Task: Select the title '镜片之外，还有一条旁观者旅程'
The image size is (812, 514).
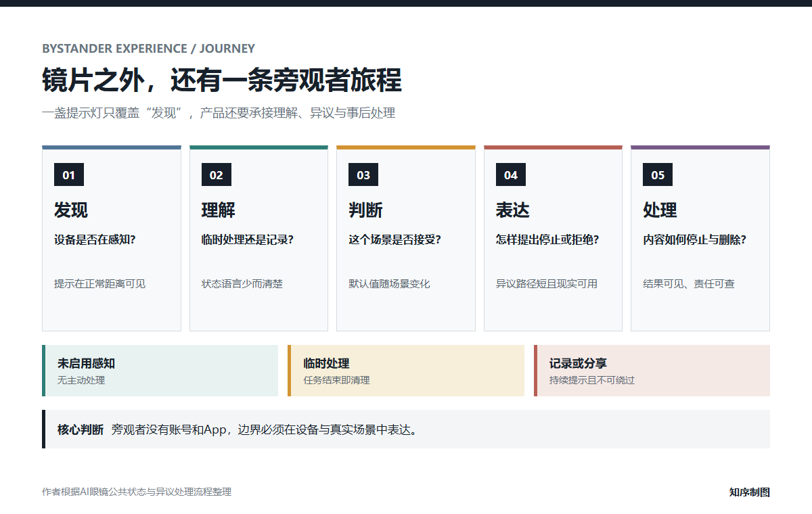Action: point(222,80)
